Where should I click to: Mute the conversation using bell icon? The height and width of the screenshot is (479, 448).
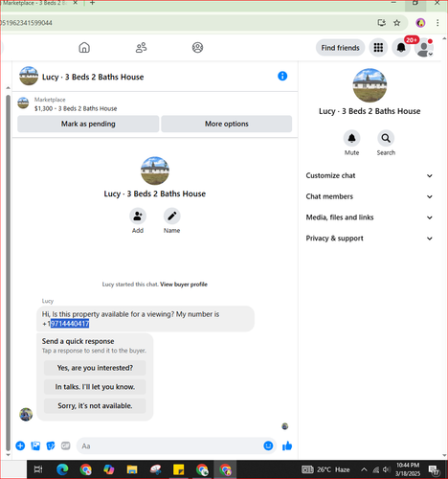coord(351,138)
